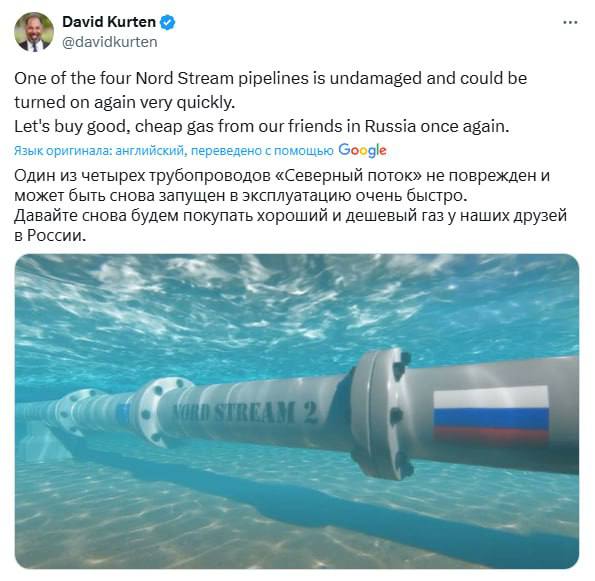
Task: Click the words 'Северный поток' in translation
Action: (x=353, y=175)
